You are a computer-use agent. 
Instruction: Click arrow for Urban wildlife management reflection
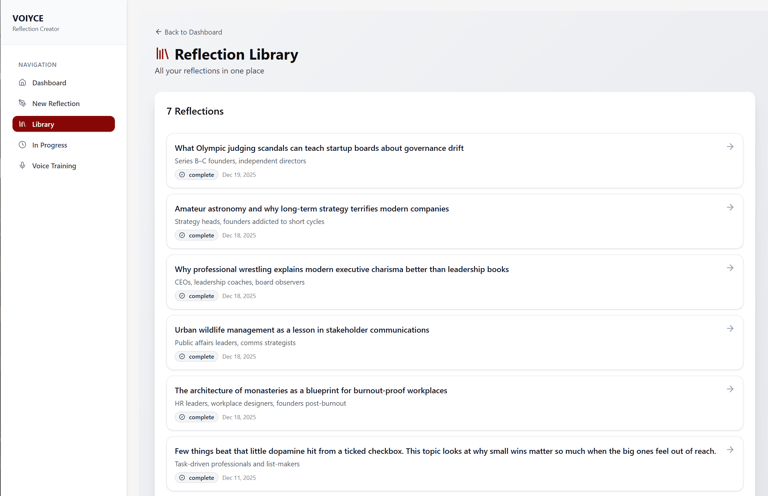pyautogui.click(x=730, y=328)
